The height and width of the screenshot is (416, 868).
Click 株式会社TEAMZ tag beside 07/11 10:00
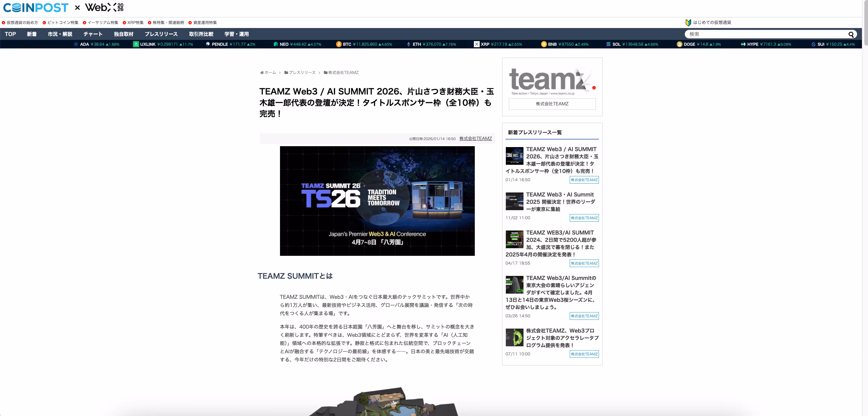click(x=584, y=354)
